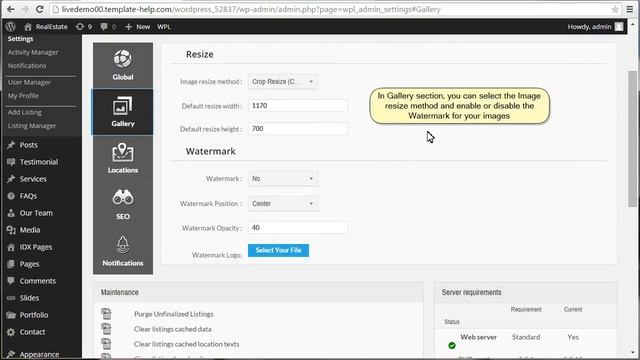The width and height of the screenshot is (640, 360).
Task: Click the Purge Unfinalized Listings document icon
Action: click(x=106, y=313)
